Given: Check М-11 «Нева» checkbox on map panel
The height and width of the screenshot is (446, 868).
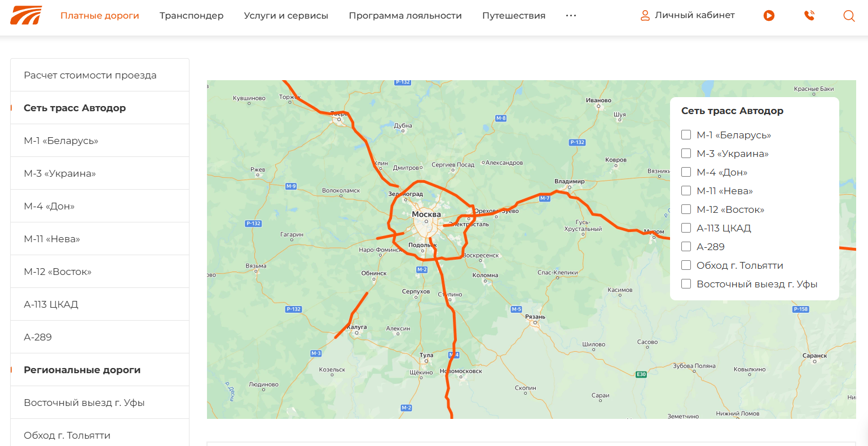Looking at the screenshot, I should pyautogui.click(x=686, y=191).
